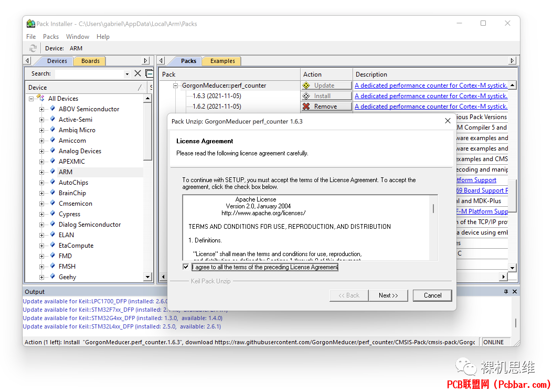
Task: Click the Update button for GorgonMeducer::perf_counter
Action: (x=326, y=86)
